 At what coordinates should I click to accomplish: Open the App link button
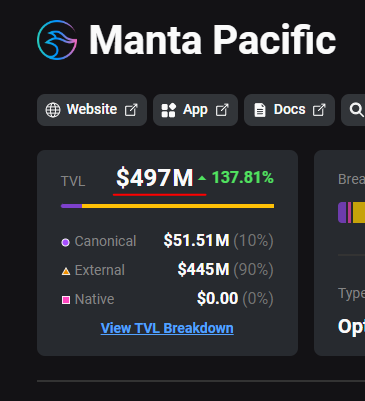(195, 110)
